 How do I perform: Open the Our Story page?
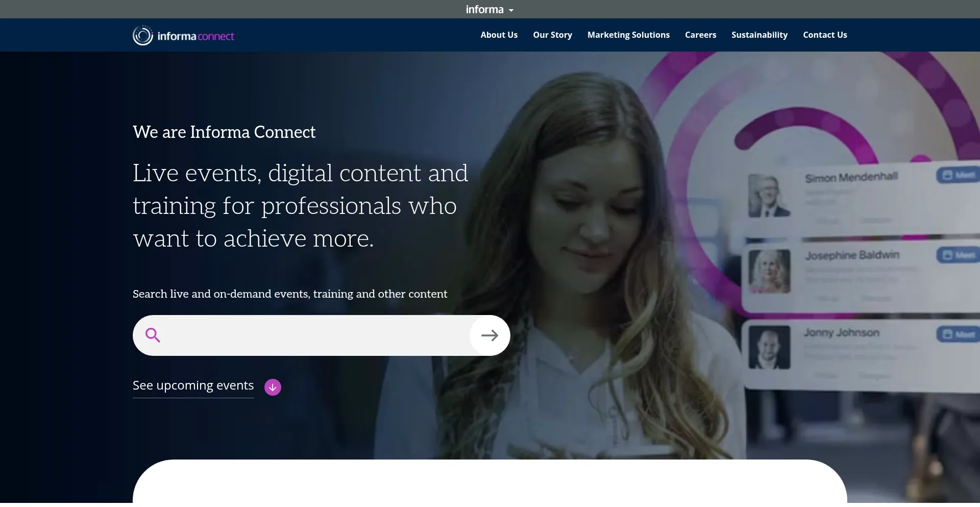click(552, 35)
